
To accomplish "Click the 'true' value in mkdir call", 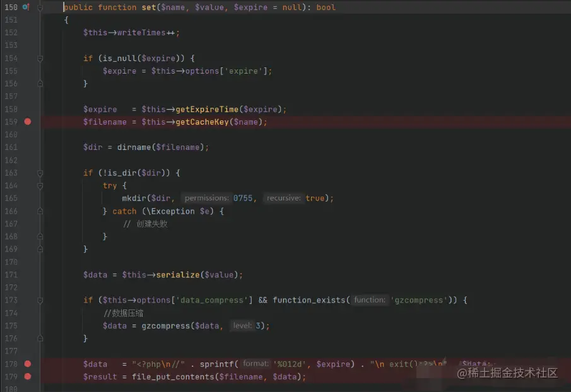I will tap(315, 198).
